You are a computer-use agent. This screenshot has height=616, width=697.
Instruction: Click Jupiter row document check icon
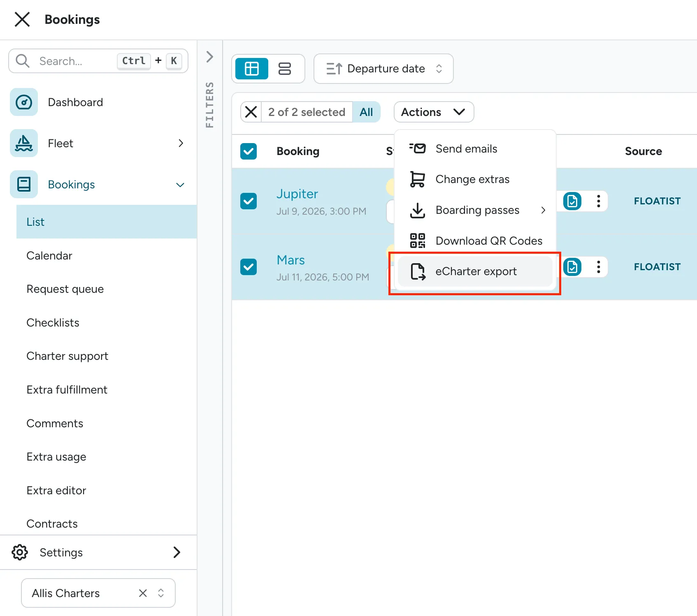(572, 201)
